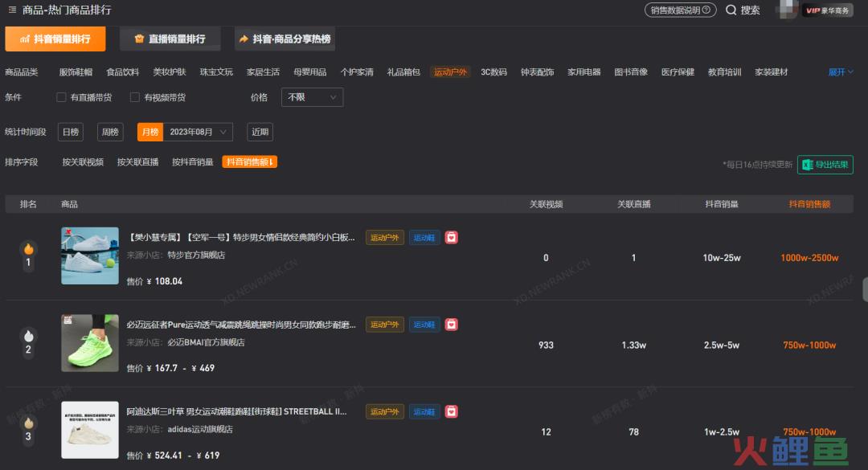The width and height of the screenshot is (868, 470).
Task: Select the 钟表配饰 category
Action: click(x=538, y=72)
